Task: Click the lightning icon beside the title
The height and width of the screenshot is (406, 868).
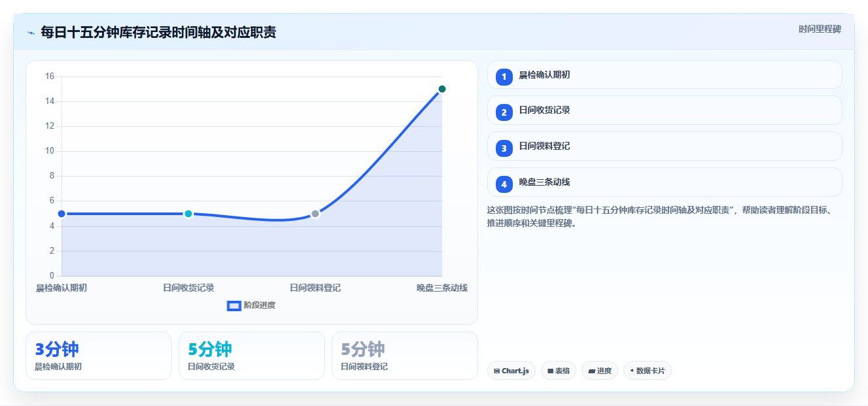Action: pyautogui.click(x=31, y=33)
